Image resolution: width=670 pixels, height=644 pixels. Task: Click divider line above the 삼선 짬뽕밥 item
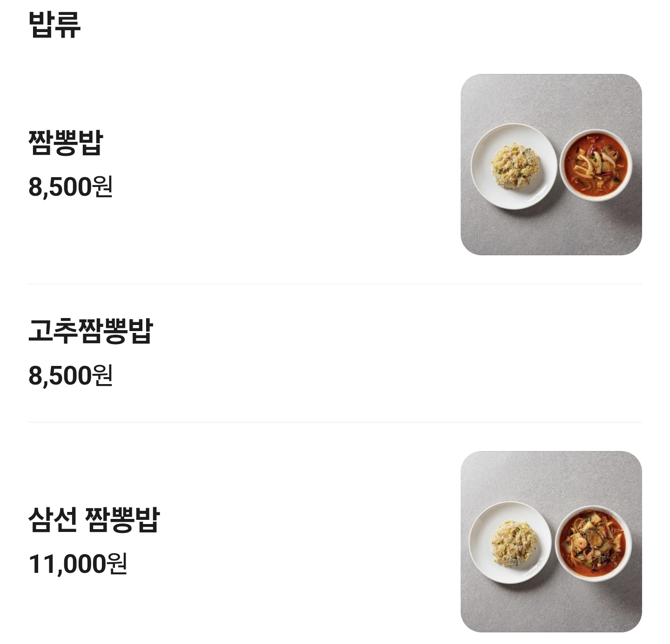pos(335,422)
